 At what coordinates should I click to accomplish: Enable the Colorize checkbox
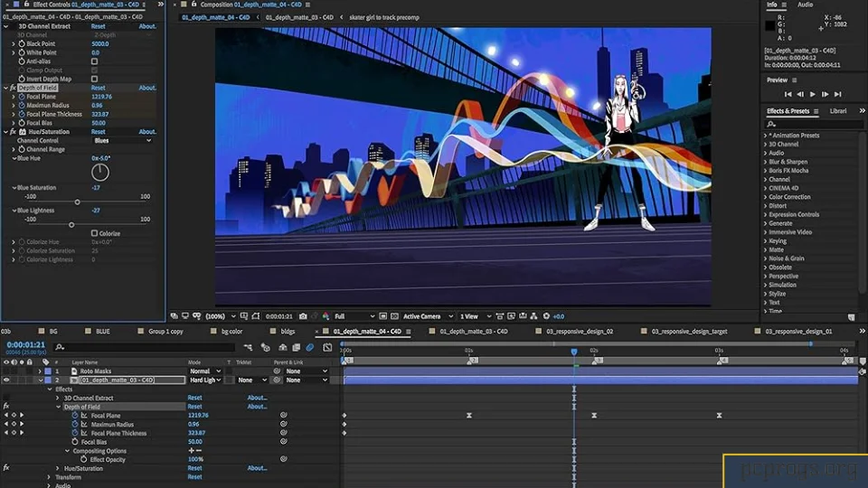coord(94,233)
